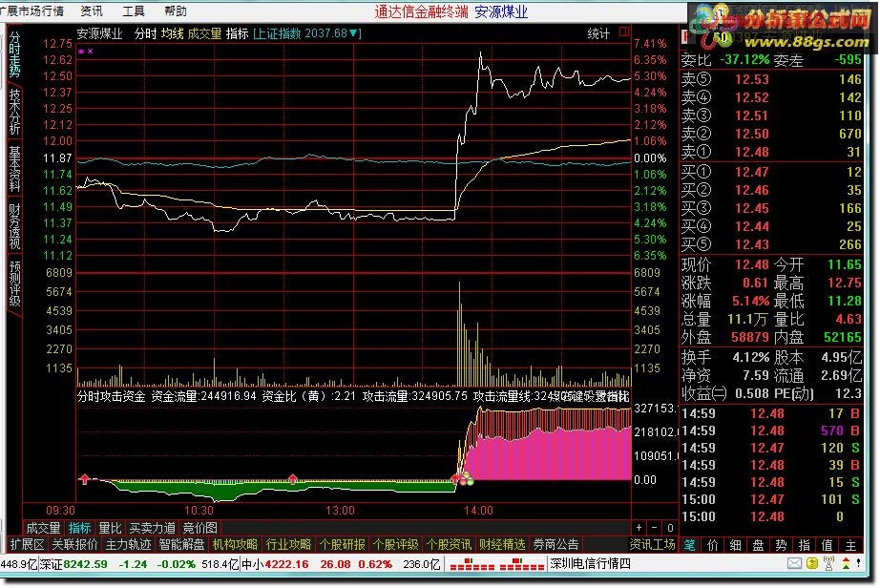The image size is (880, 588).
Task: Click the red arrow marker near 11:30
Action: pos(292,478)
